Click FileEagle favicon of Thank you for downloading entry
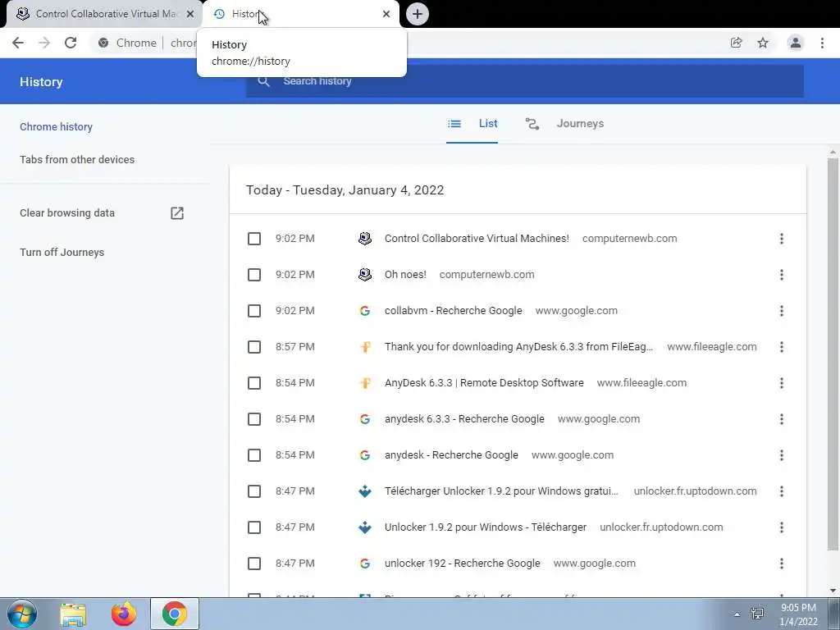The width and height of the screenshot is (840, 630). 365,347
